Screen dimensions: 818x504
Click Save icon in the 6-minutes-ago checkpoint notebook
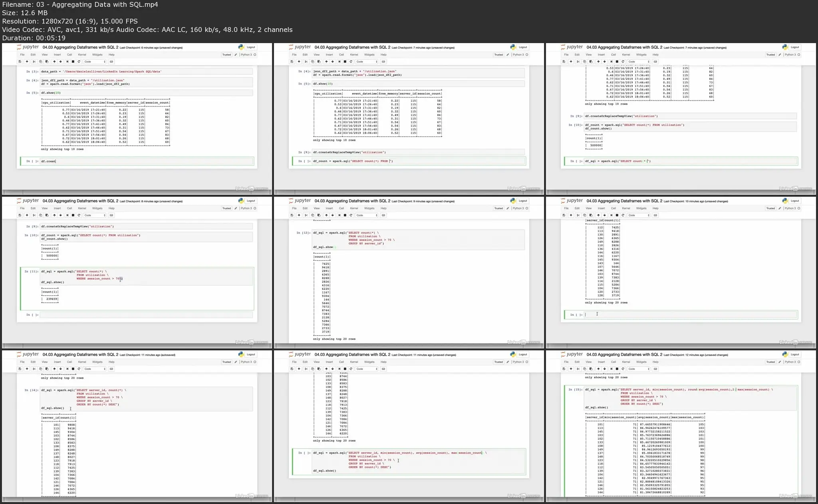click(x=20, y=61)
